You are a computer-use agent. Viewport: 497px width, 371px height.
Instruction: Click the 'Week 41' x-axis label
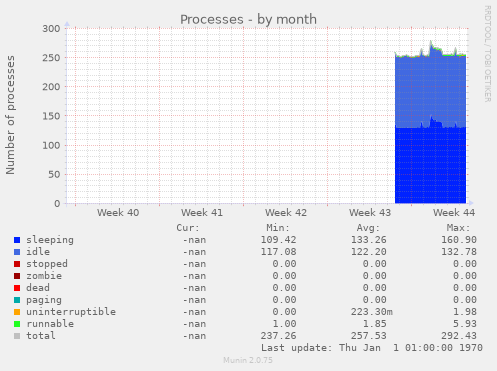(202, 213)
